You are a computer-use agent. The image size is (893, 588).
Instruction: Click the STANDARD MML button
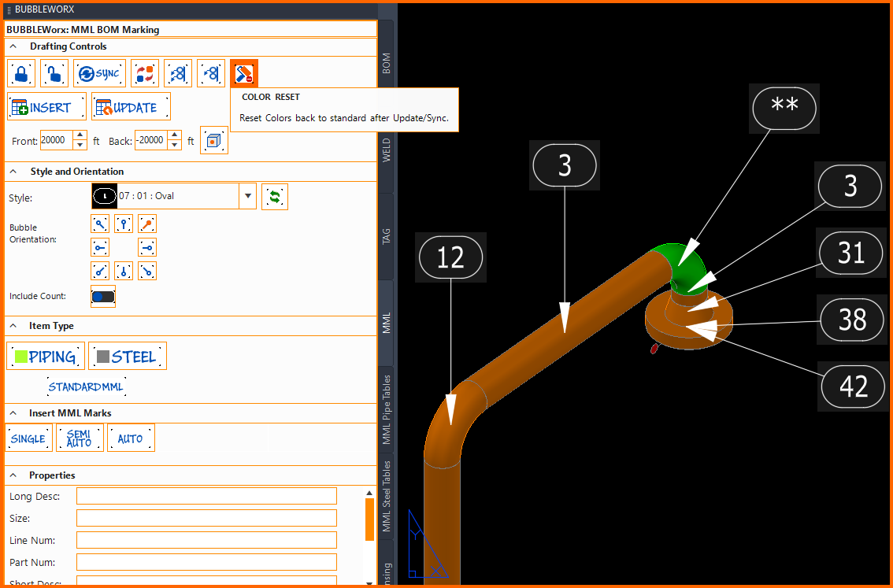[x=86, y=387]
